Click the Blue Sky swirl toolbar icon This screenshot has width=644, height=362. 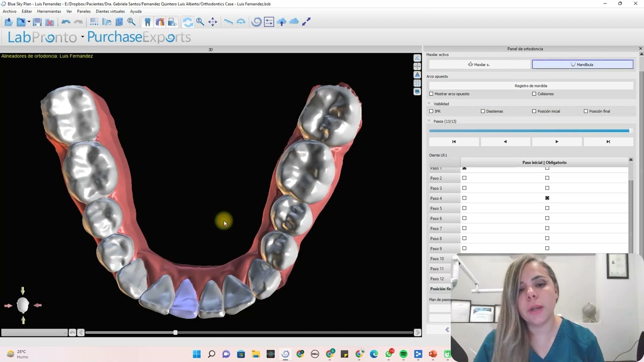(257, 22)
